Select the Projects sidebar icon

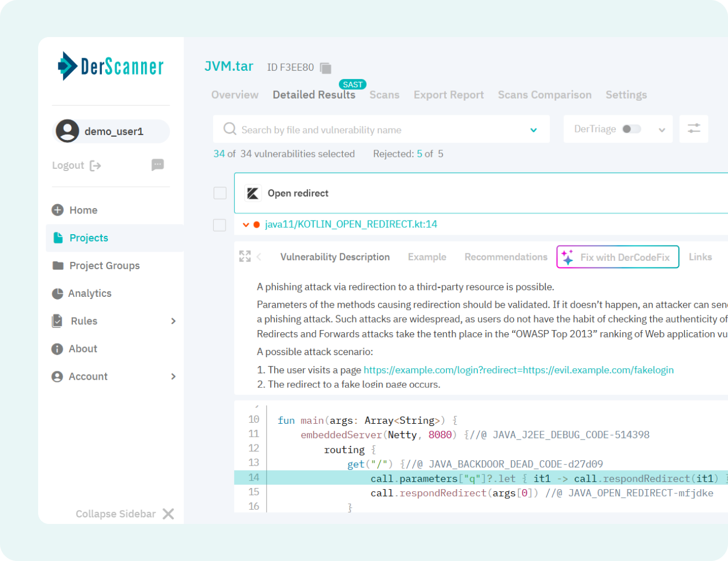[58, 237]
